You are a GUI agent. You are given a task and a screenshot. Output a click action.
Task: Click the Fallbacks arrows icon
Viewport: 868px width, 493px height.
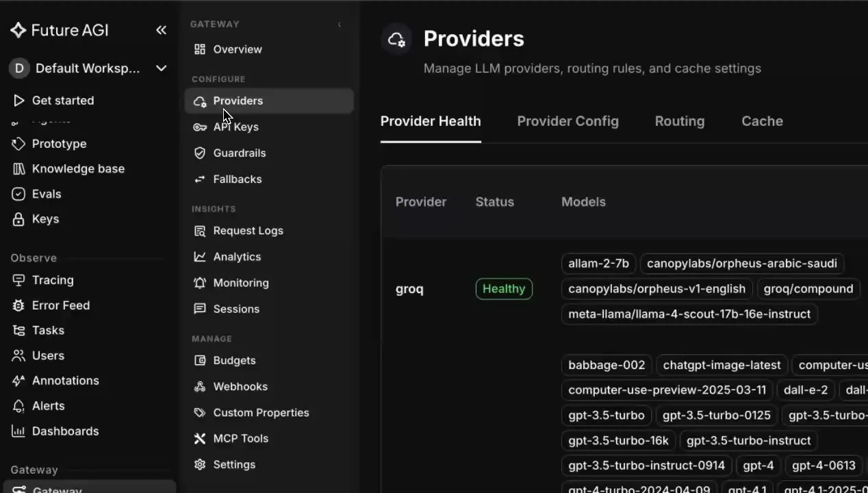click(x=200, y=179)
